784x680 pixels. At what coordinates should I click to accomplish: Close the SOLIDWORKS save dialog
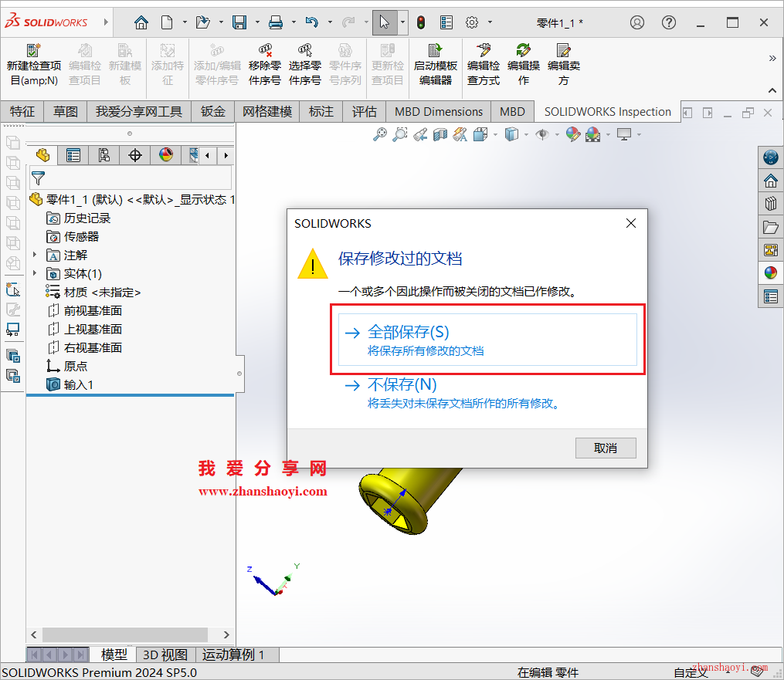[x=631, y=223]
